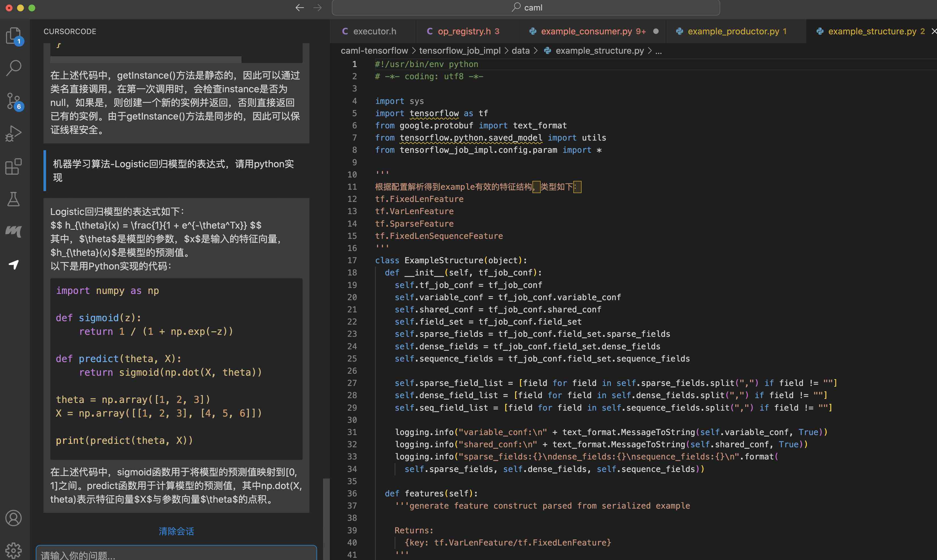Open tensorflow_job_impl breadcrumb
937x560 pixels.
pos(459,51)
